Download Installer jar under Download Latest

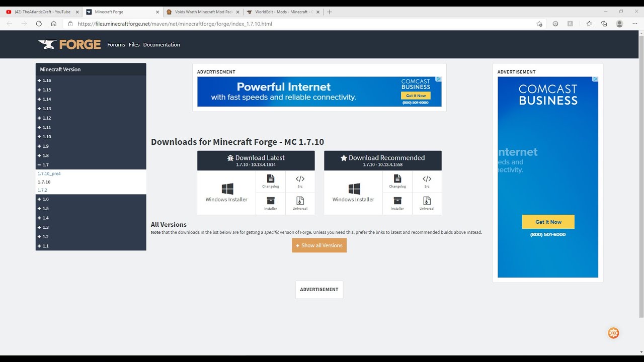(271, 204)
